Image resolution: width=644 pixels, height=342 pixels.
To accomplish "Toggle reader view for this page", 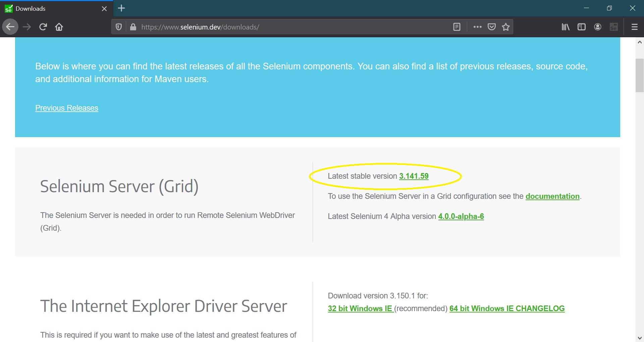I will tap(457, 27).
